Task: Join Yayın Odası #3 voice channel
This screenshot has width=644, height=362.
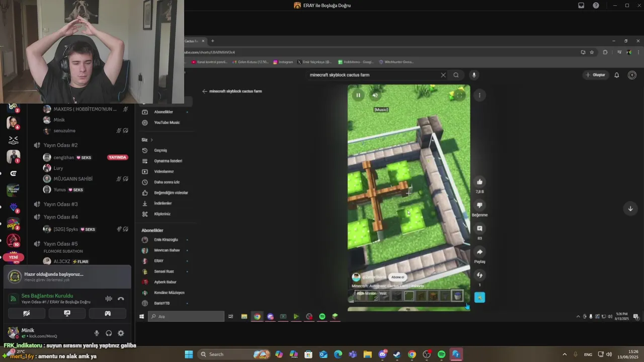Action: pyautogui.click(x=60, y=204)
